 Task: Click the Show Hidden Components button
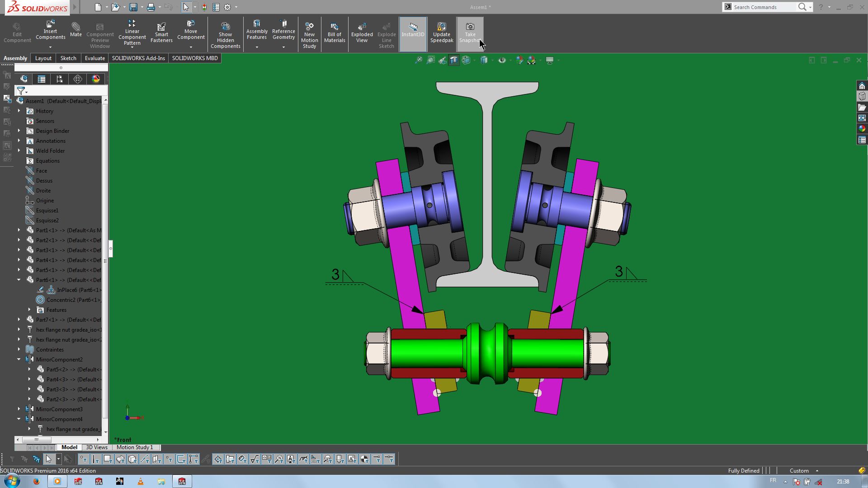pyautogui.click(x=225, y=34)
